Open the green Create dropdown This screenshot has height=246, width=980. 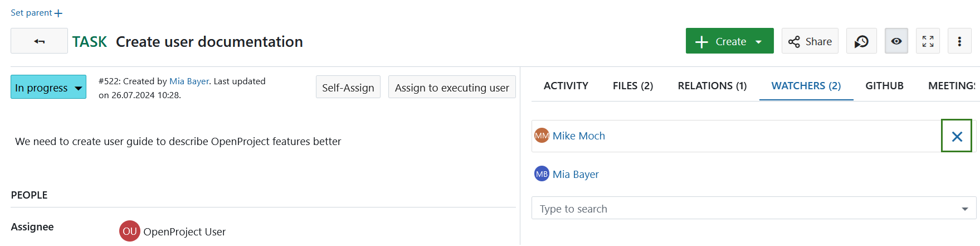(x=729, y=41)
